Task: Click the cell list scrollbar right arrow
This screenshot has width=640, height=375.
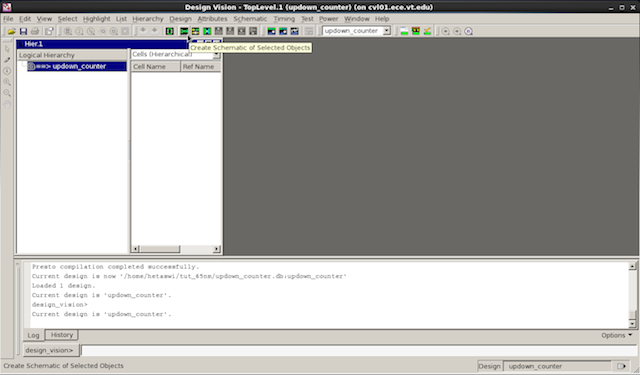Action: 216,249
